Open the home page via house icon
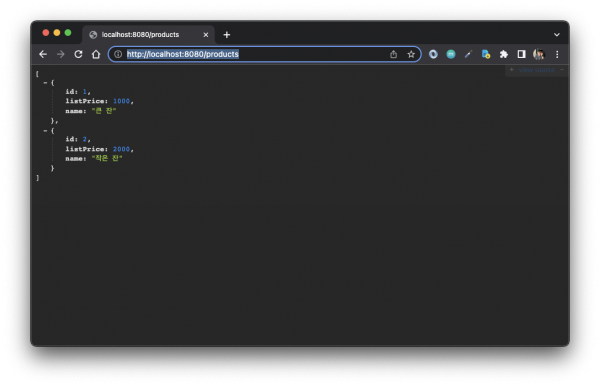 96,54
